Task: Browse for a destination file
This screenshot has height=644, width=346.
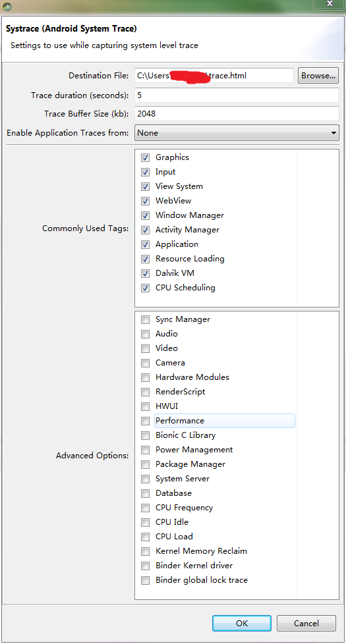Action: [318, 76]
